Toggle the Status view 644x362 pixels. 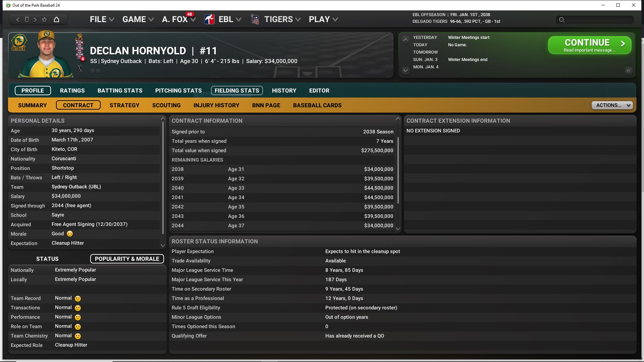pos(47,259)
